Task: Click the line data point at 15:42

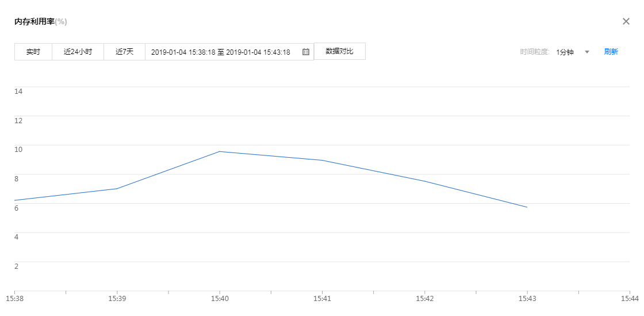Action: click(x=424, y=181)
